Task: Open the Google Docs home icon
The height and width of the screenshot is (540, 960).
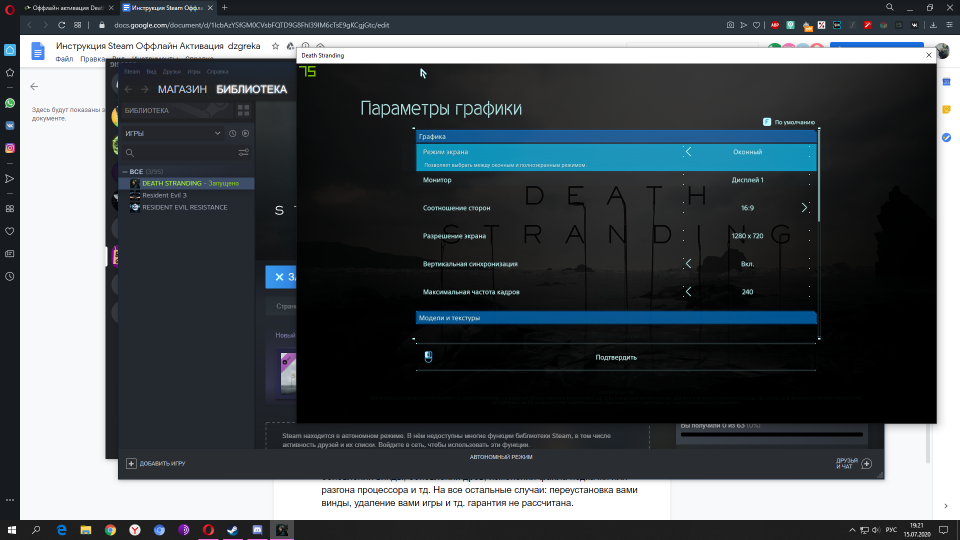Action: (x=38, y=51)
